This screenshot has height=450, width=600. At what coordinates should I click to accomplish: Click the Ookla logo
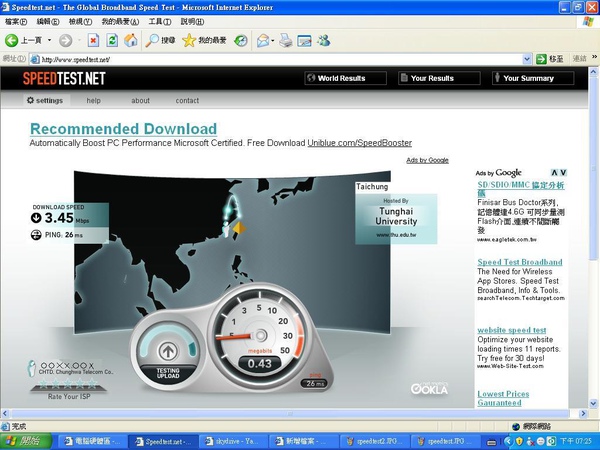coord(429,388)
